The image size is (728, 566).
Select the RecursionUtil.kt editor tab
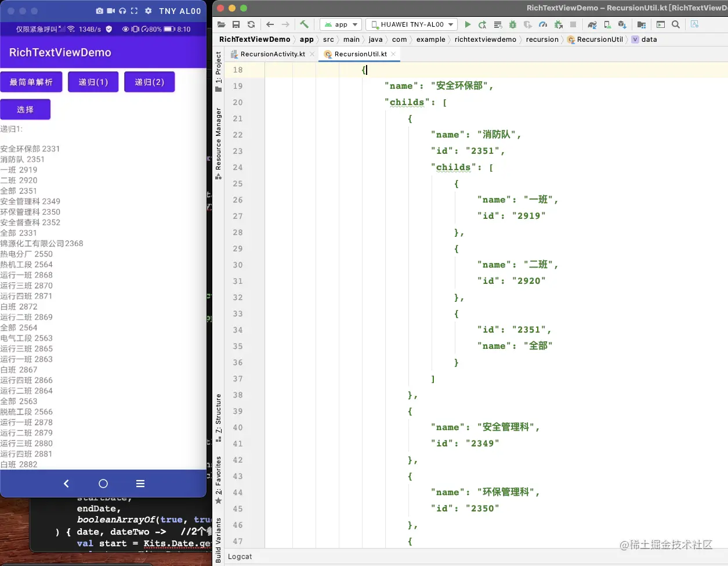(x=360, y=54)
